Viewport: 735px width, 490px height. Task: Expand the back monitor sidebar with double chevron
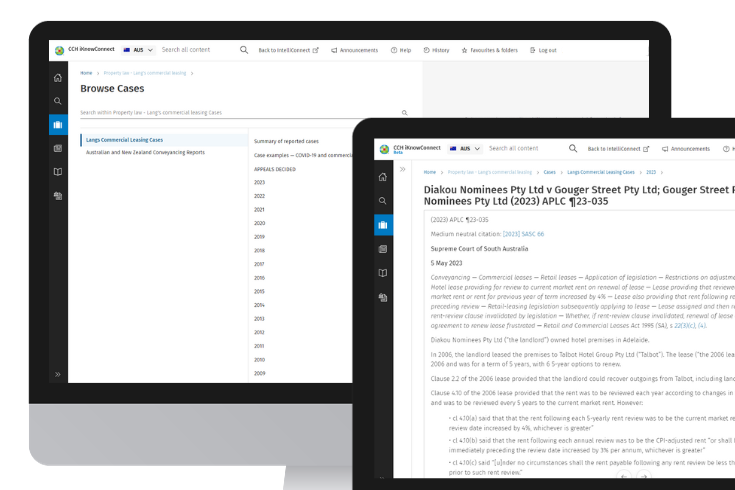58,374
